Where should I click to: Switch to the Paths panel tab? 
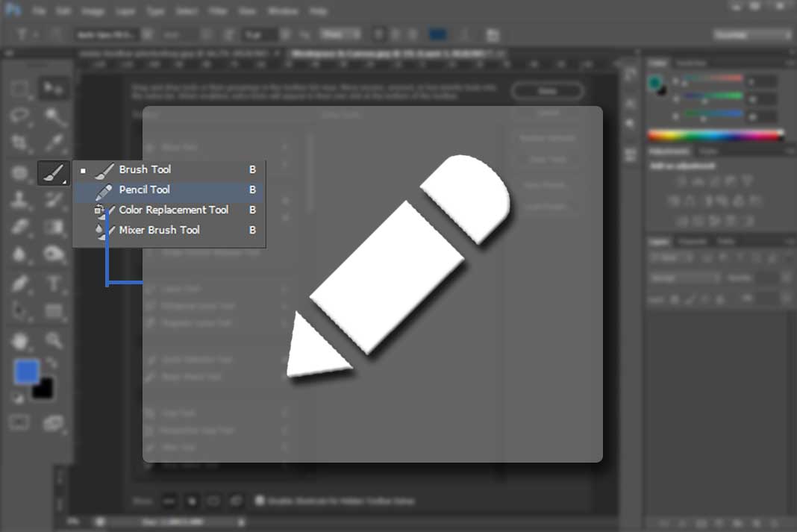726,242
